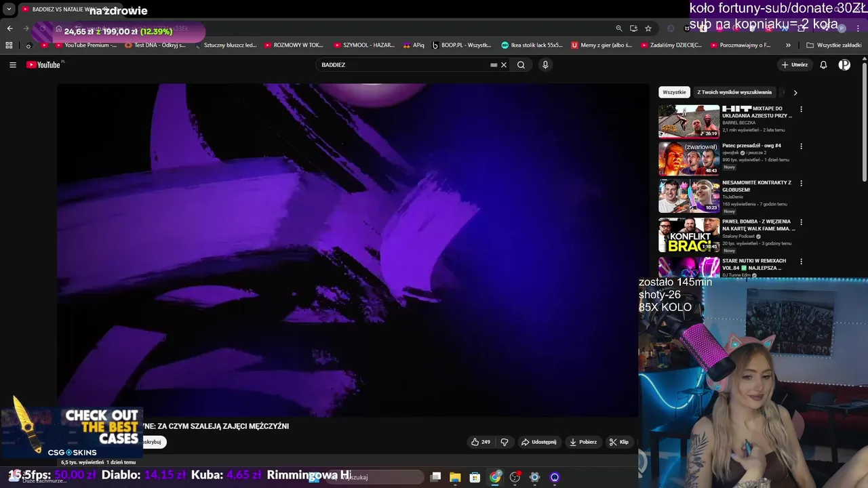This screenshot has width=868, height=488.
Task: Open Task View on the taskbar
Action: pos(436,477)
